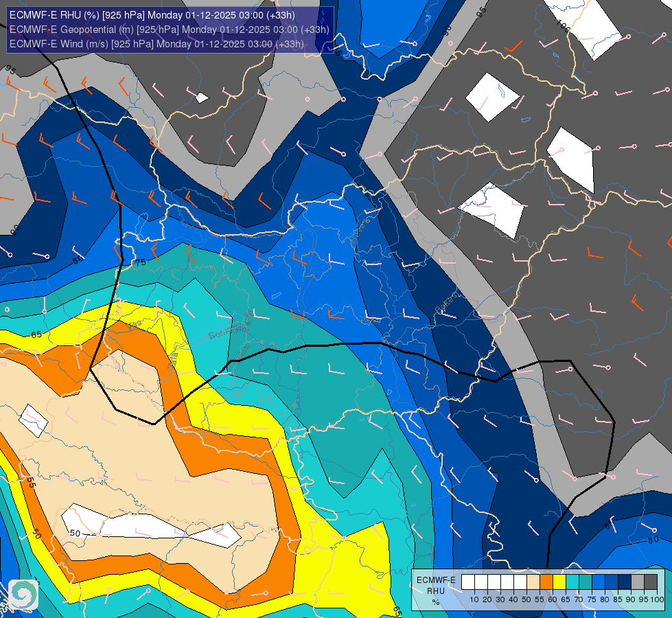Image resolution: width=672 pixels, height=618 pixels.
Task: Select the ECMWF-E RHU (%) layer title
Action: (x=152, y=15)
